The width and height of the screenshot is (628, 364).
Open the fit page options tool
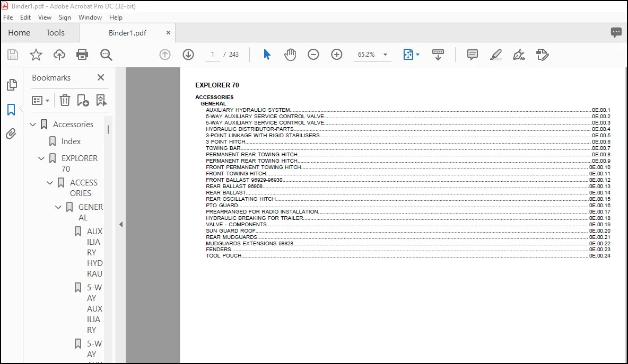pos(408,55)
